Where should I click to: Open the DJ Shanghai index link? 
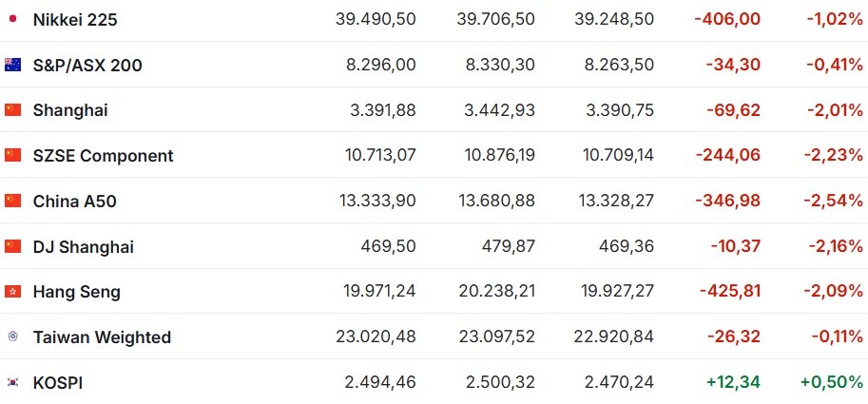tap(83, 246)
